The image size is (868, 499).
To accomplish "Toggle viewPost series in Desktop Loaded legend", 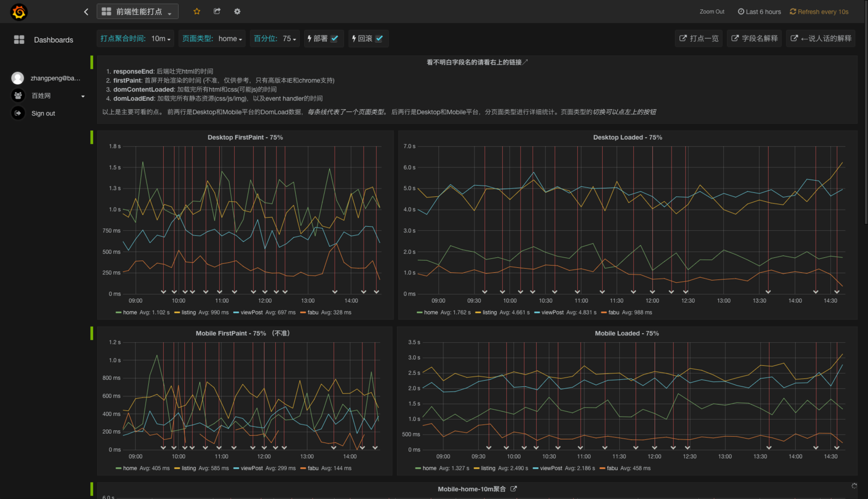I will coord(552,313).
